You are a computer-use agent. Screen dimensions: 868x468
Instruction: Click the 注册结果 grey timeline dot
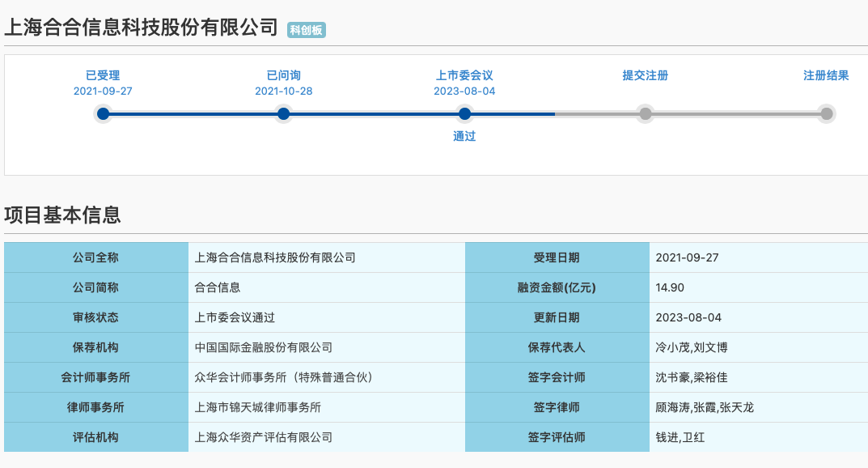tap(826, 114)
